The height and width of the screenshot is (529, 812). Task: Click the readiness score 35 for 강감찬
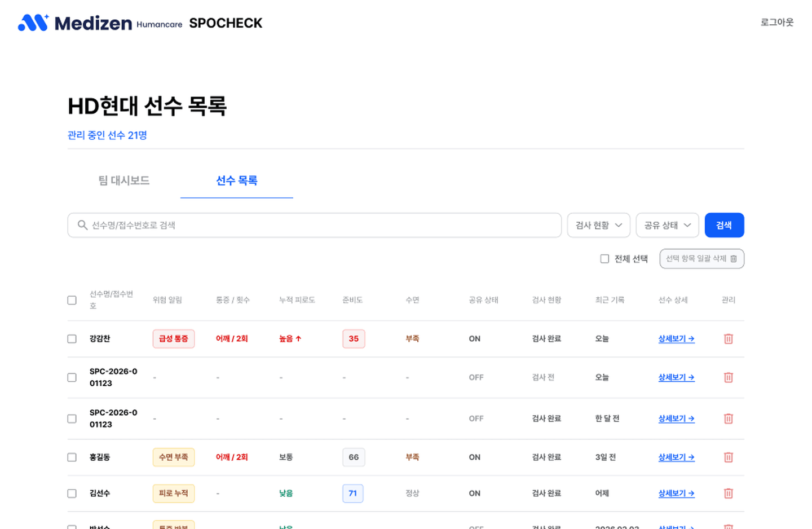coord(354,339)
